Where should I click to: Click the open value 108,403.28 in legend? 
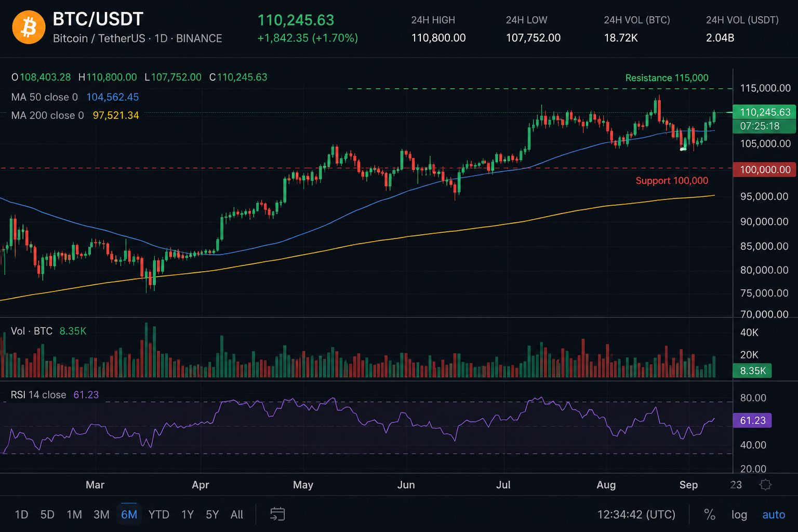(x=45, y=77)
